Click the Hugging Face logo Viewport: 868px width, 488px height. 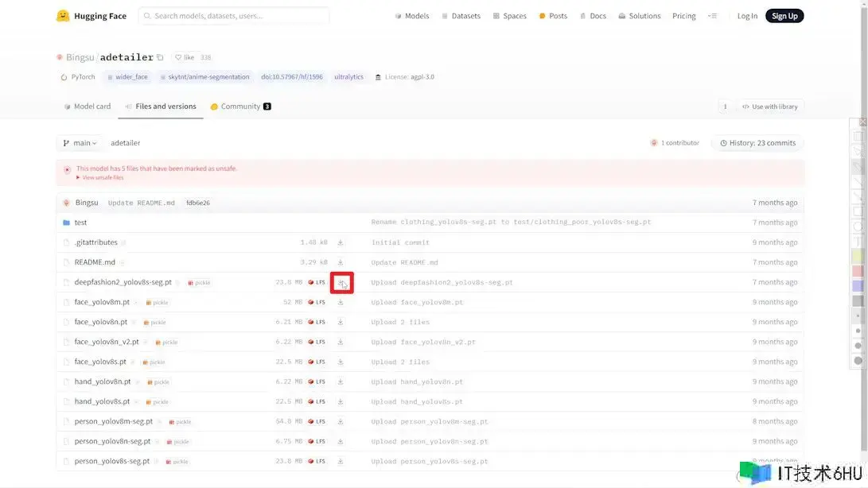click(91, 16)
